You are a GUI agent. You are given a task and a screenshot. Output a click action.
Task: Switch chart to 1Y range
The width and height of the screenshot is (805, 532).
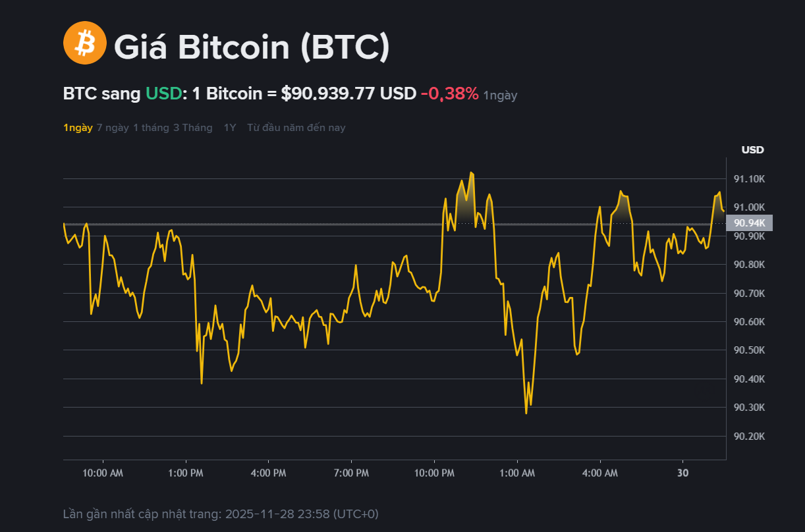(229, 128)
